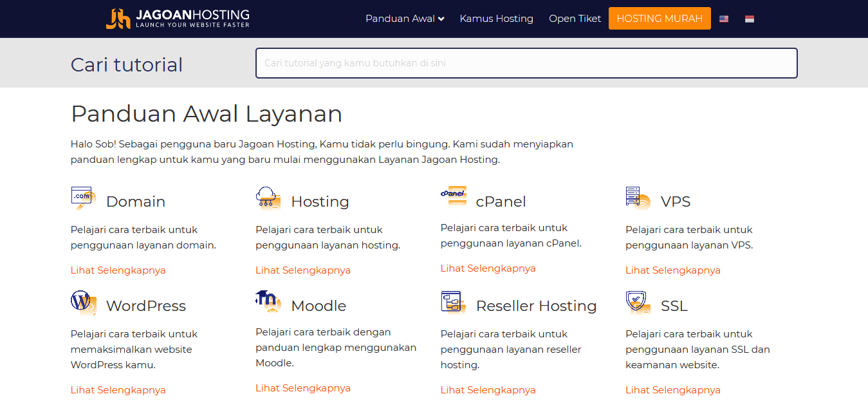Expand the Panduan Awal dropdown menu

405,19
